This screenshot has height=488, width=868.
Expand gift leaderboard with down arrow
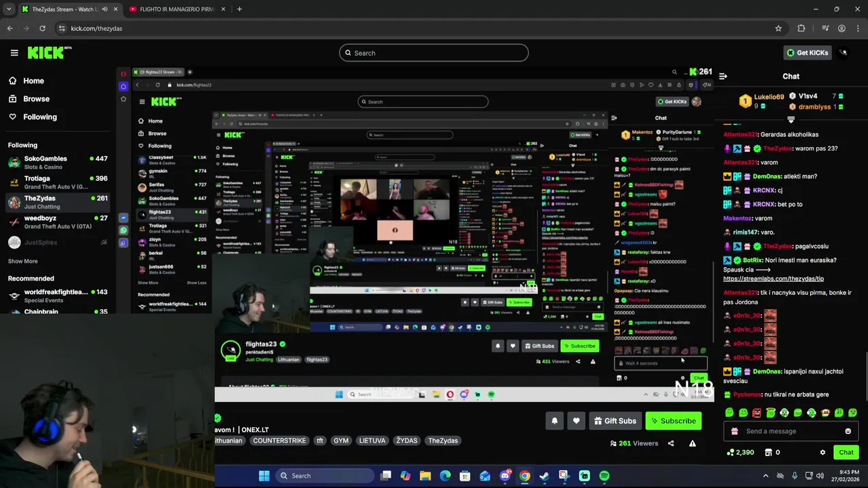point(791,119)
